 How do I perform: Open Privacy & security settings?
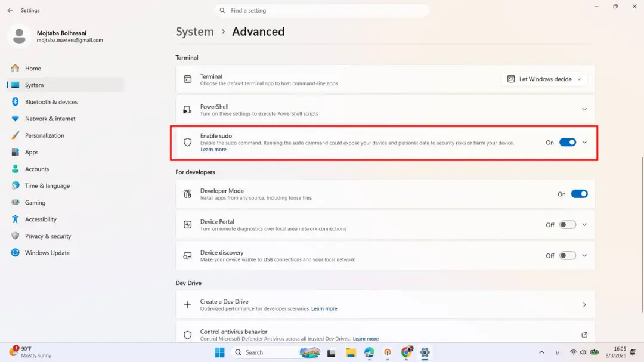coord(66,236)
